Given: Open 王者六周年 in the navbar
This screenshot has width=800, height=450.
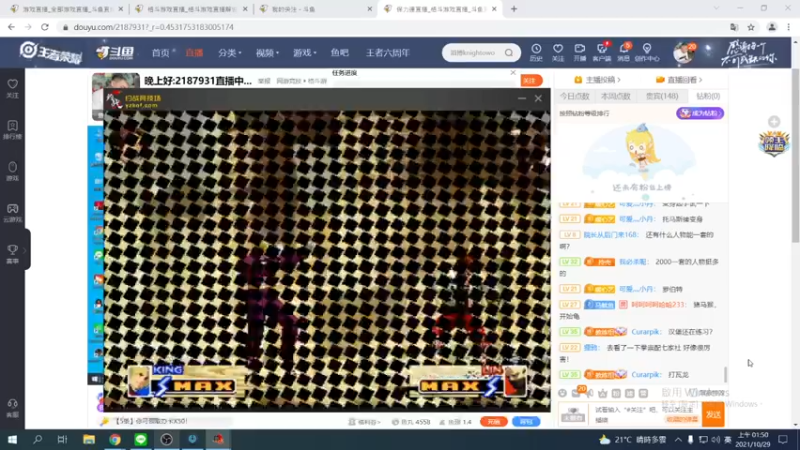Looking at the screenshot, I should pos(387,53).
